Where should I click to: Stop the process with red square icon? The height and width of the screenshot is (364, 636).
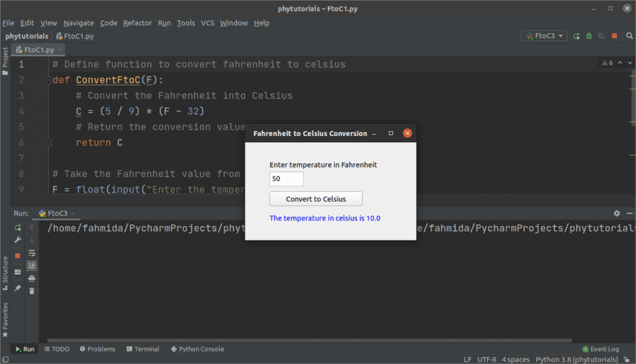coord(17,255)
